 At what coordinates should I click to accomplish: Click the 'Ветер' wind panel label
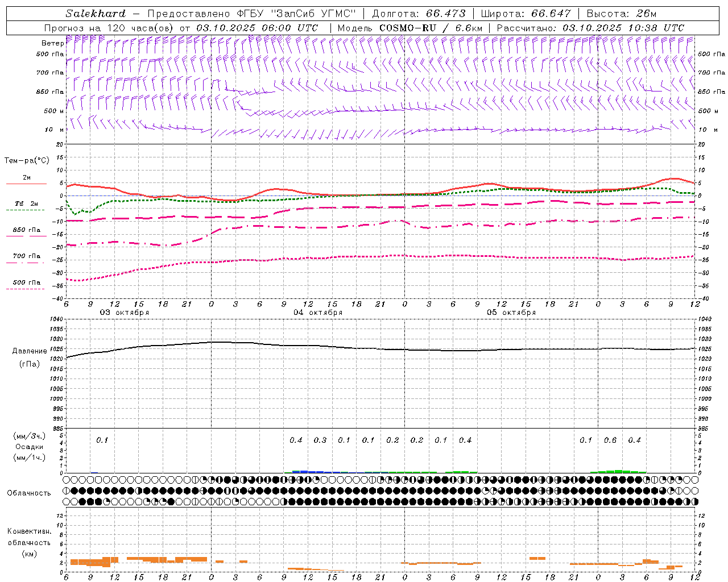(52, 43)
